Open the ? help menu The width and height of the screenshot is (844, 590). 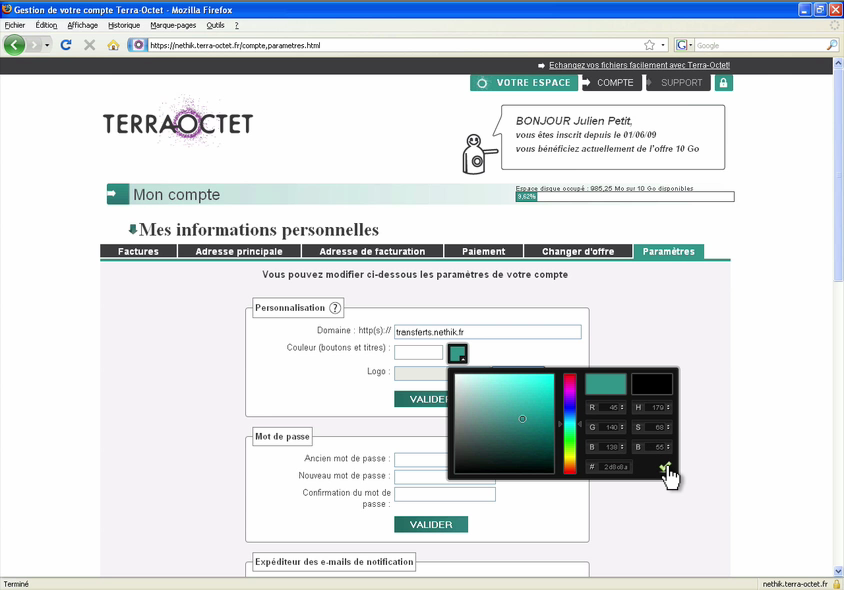point(236,25)
